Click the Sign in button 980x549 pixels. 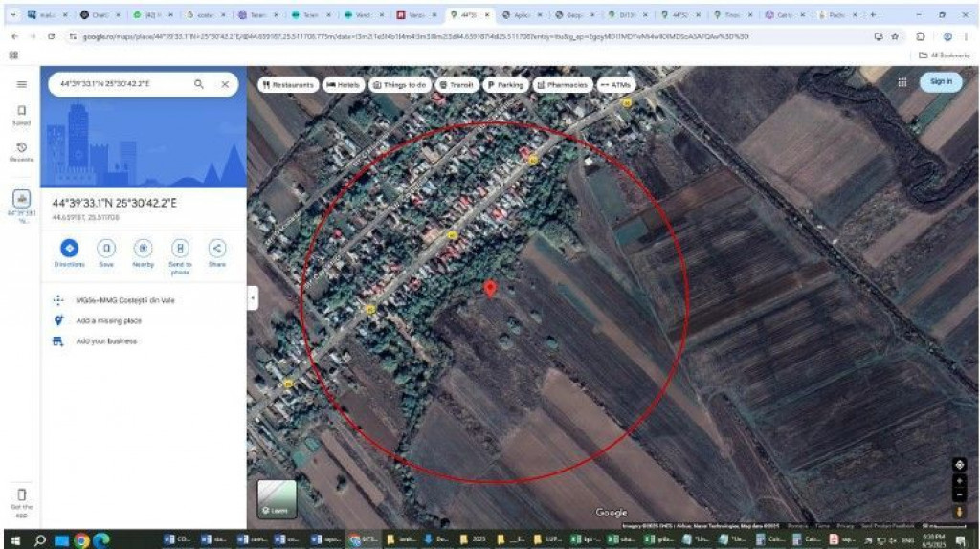coord(941,82)
